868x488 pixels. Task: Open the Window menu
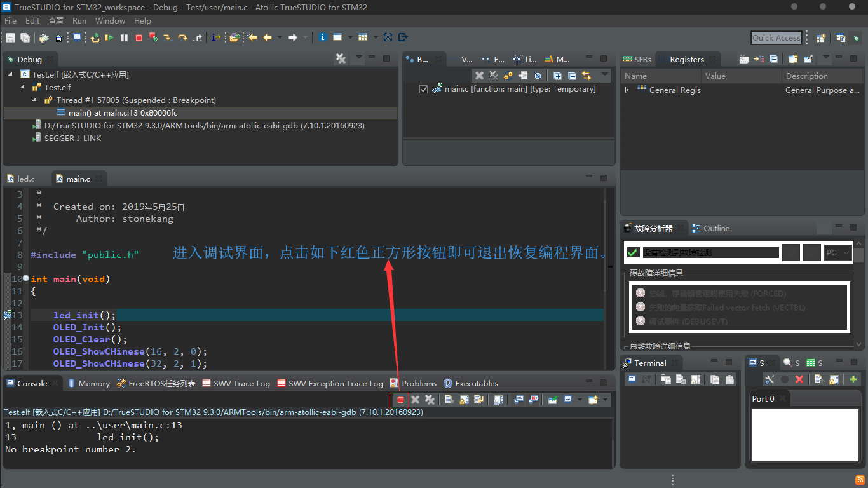click(110, 20)
